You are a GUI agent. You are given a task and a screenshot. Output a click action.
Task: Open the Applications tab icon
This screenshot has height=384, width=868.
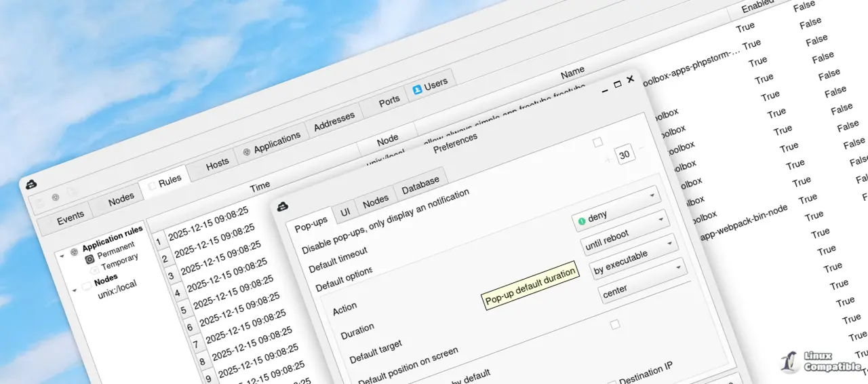point(247,151)
